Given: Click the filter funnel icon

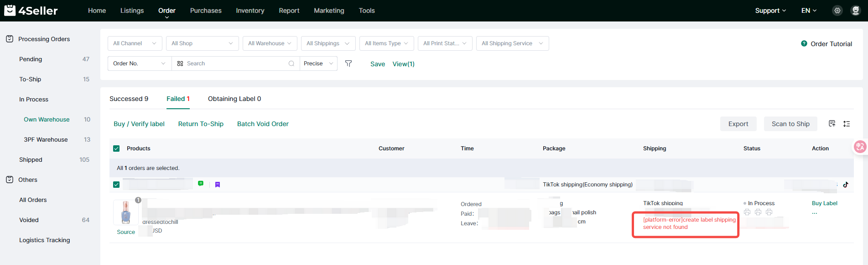Looking at the screenshot, I should tap(348, 64).
